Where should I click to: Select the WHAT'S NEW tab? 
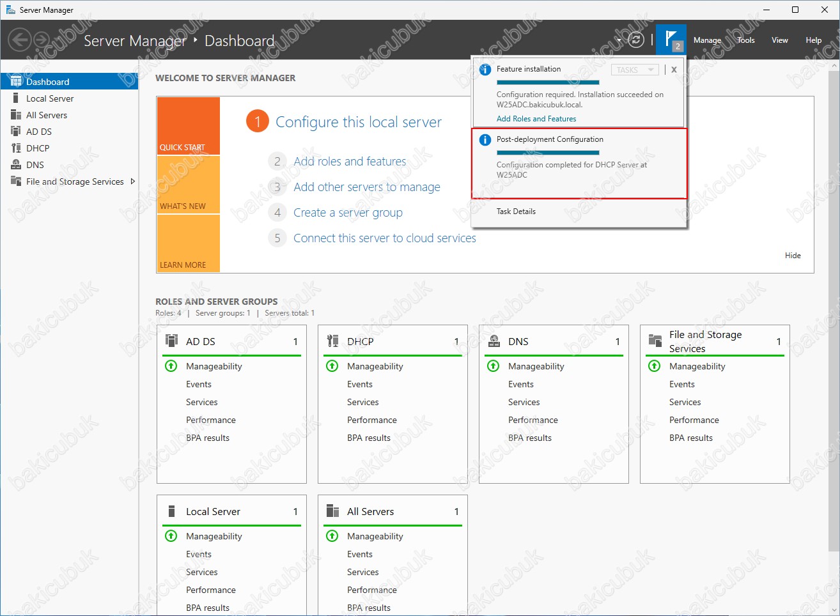[x=189, y=185]
